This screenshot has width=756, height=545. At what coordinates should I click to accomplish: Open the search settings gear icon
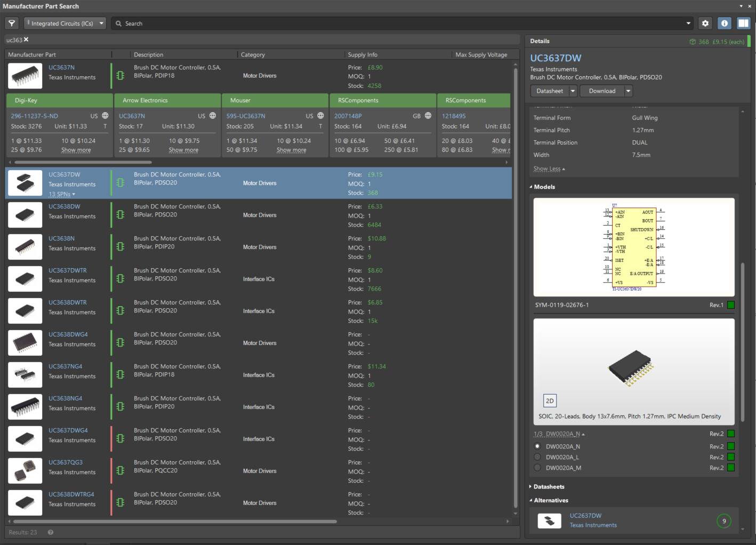(x=705, y=23)
